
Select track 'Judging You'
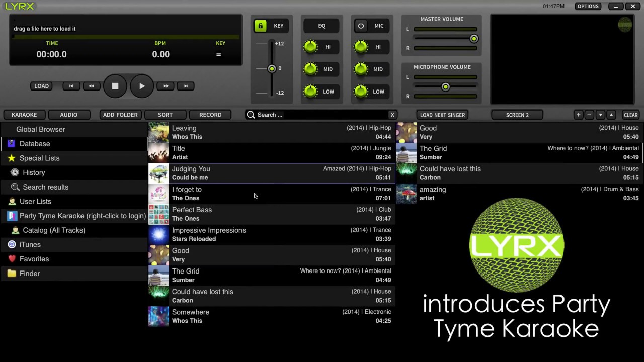[272, 173]
